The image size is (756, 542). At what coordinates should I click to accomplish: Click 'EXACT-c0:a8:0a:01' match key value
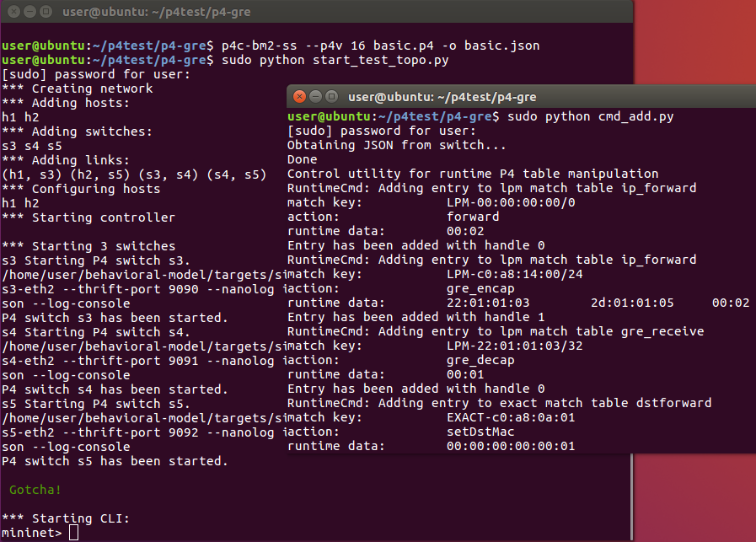(511, 417)
